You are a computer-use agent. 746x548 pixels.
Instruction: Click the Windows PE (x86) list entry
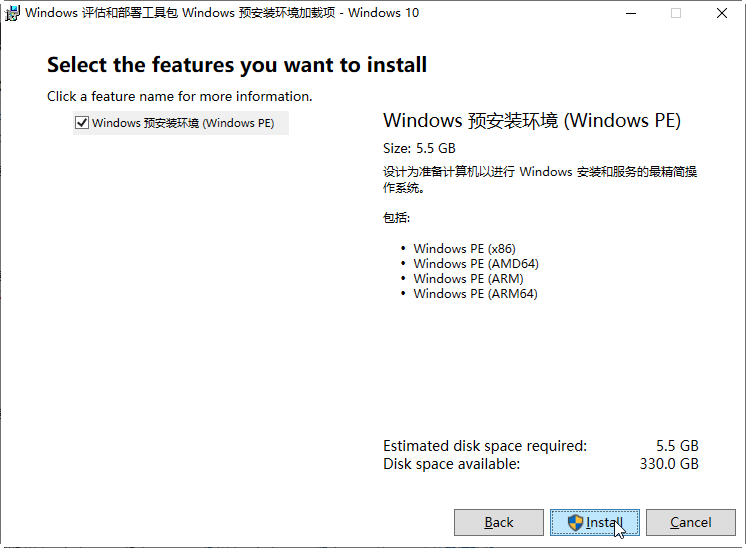464,249
